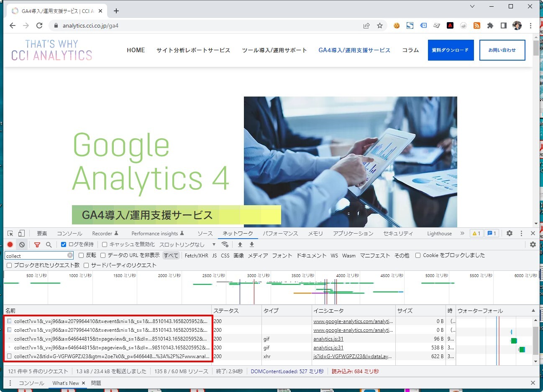Open network conditions settings
Image resolution: width=543 pixels, height=392 pixels.
pyautogui.click(x=225, y=244)
